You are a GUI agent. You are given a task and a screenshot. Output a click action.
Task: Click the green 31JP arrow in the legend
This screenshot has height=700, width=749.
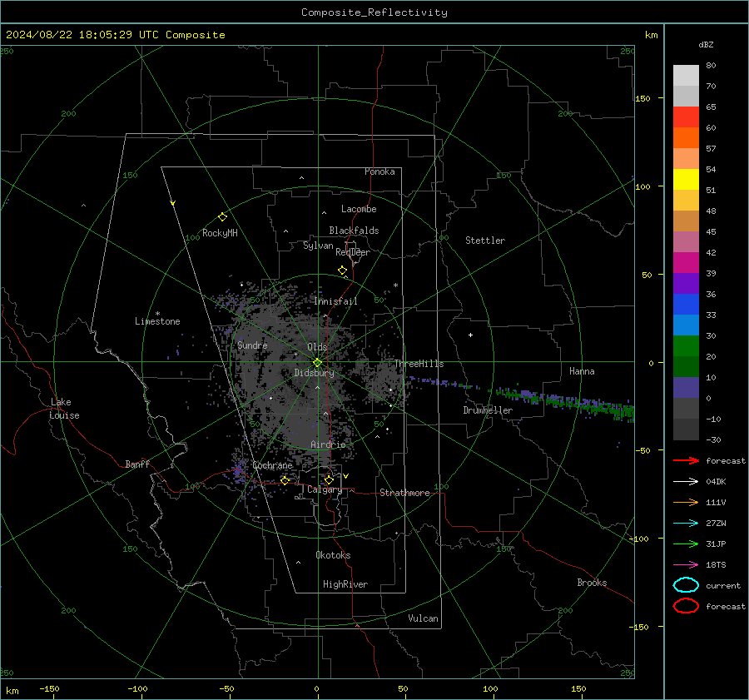coord(686,544)
